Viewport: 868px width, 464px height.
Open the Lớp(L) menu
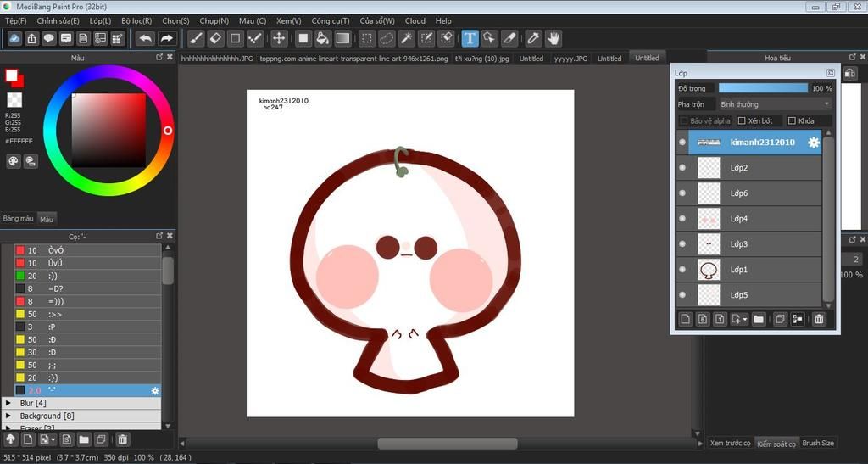coord(100,20)
